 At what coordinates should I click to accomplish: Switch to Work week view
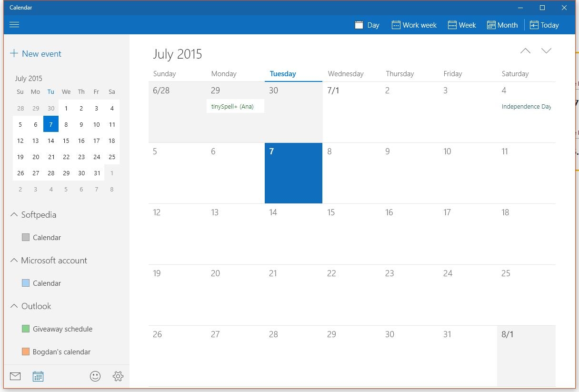tap(413, 25)
